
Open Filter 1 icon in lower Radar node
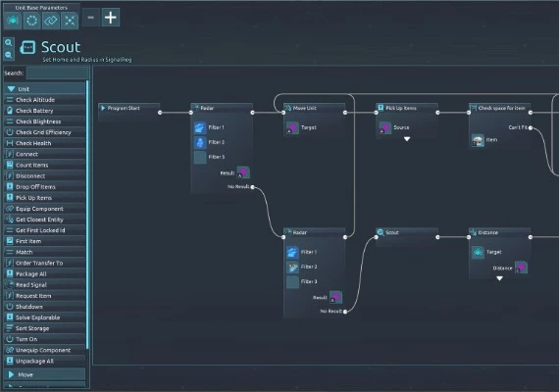pos(292,252)
